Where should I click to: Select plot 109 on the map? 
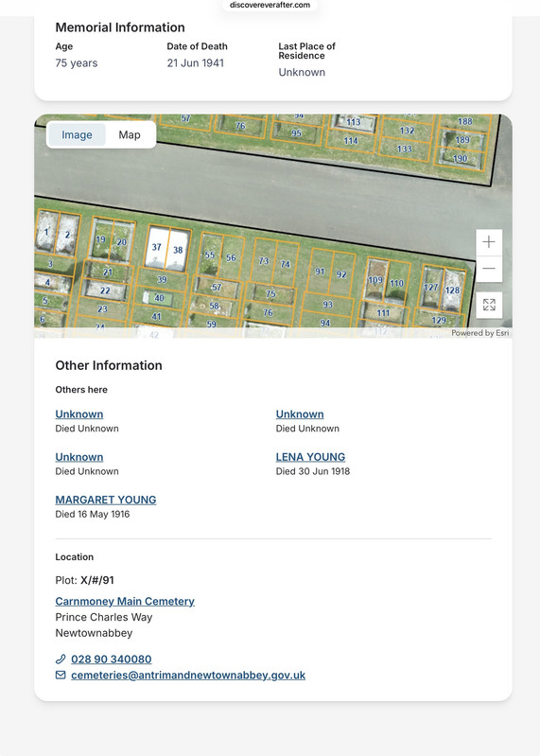tap(375, 280)
